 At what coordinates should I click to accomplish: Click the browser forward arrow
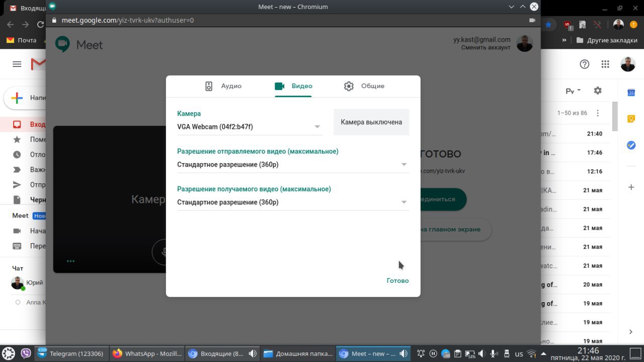[x=26, y=24]
